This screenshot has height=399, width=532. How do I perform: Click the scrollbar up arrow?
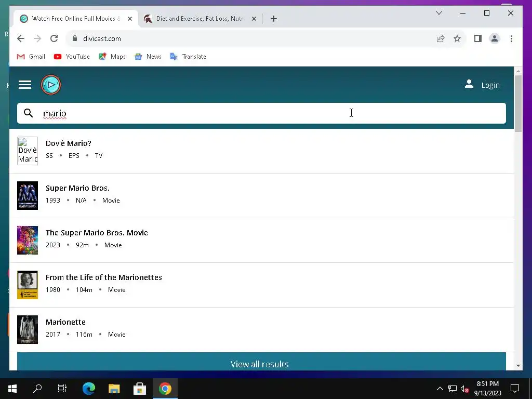(518, 71)
